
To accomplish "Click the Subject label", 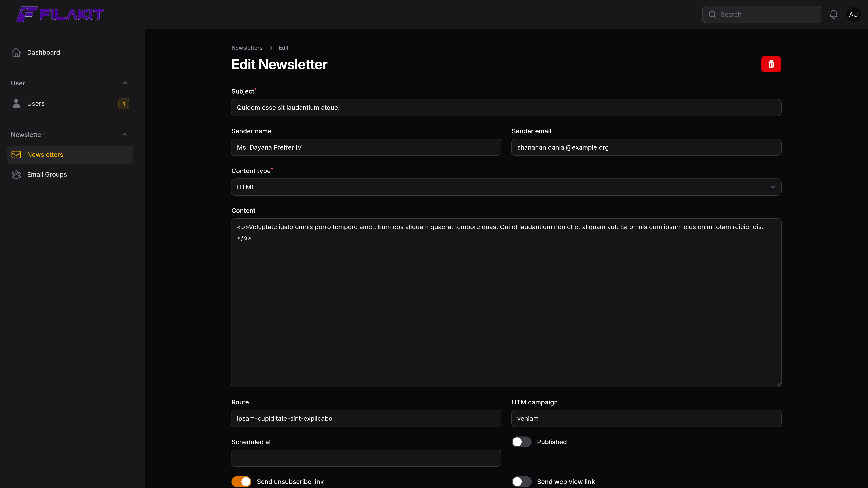I will coord(243,91).
